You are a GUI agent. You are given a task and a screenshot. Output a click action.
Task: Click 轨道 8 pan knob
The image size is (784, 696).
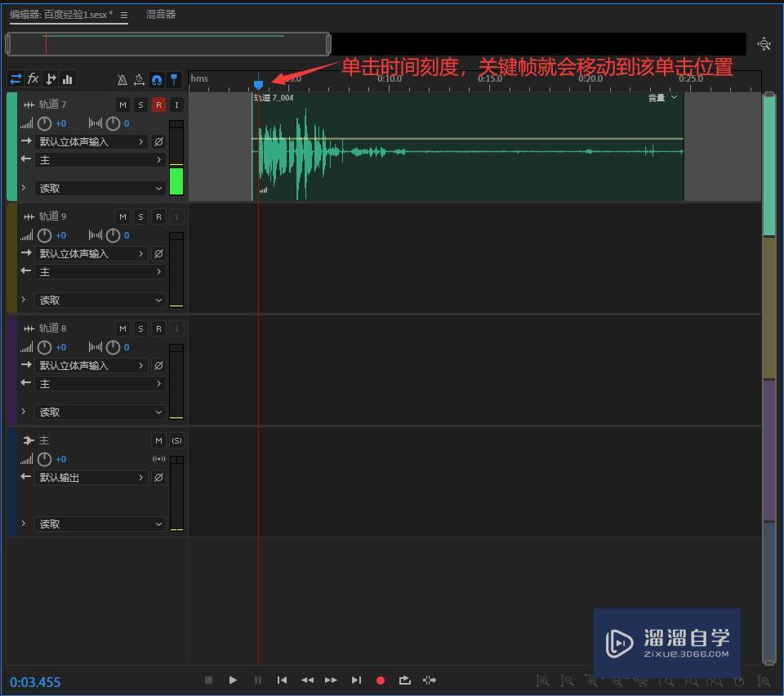point(113,347)
